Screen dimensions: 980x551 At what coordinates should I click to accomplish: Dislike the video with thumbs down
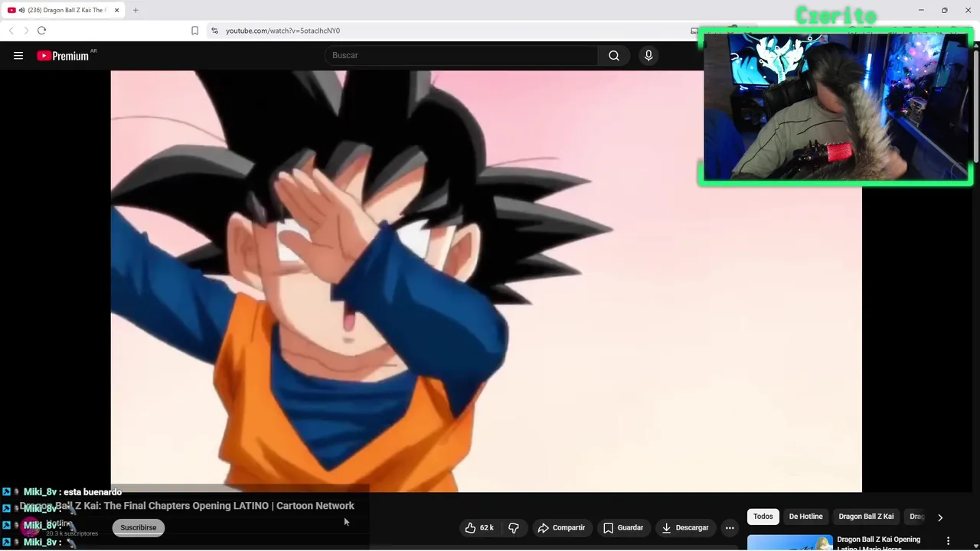click(514, 527)
